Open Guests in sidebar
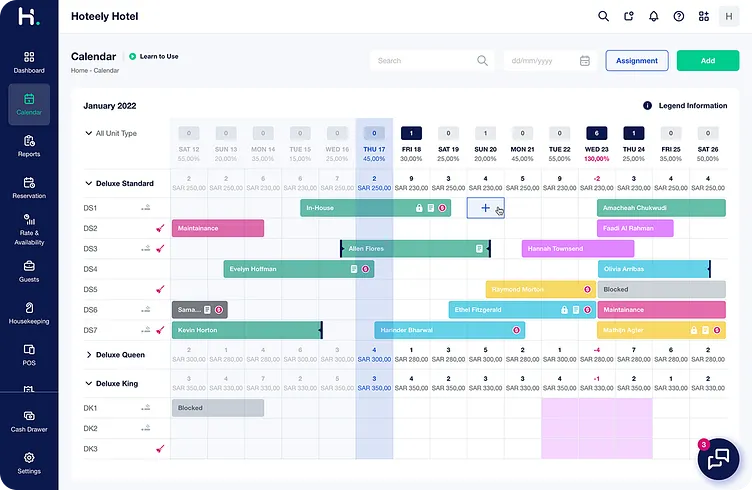752x490 pixels. click(x=29, y=271)
